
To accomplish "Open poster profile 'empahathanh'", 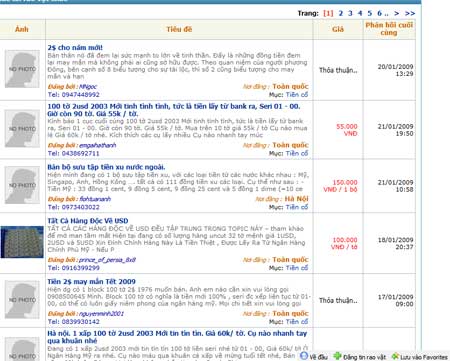I will [x=97, y=145].
